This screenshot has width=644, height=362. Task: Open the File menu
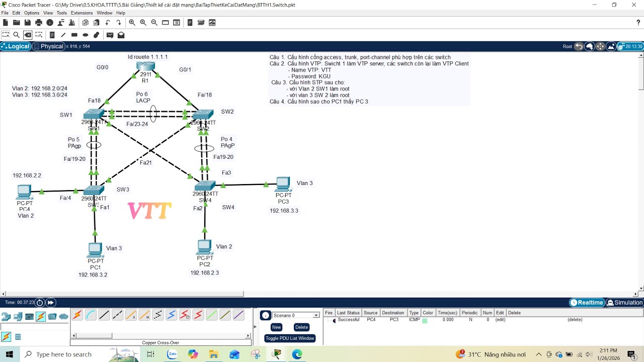(5, 13)
